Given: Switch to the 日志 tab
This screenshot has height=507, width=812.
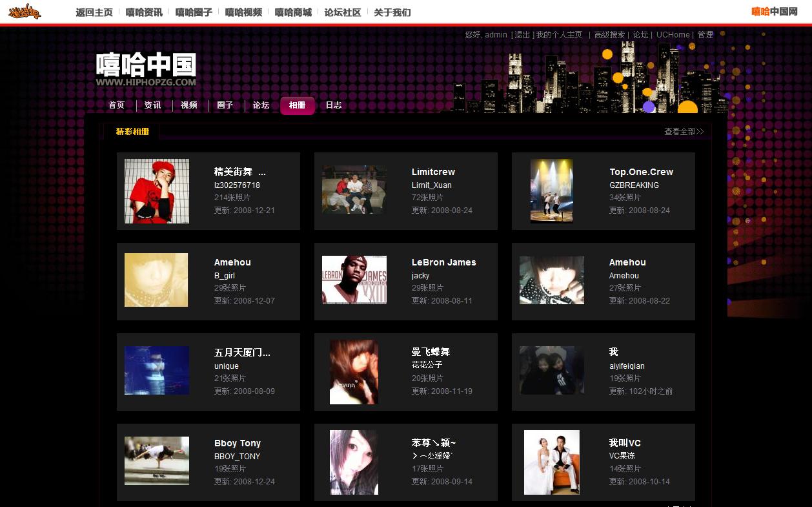Looking at the screenshot, I should point(333,105).
